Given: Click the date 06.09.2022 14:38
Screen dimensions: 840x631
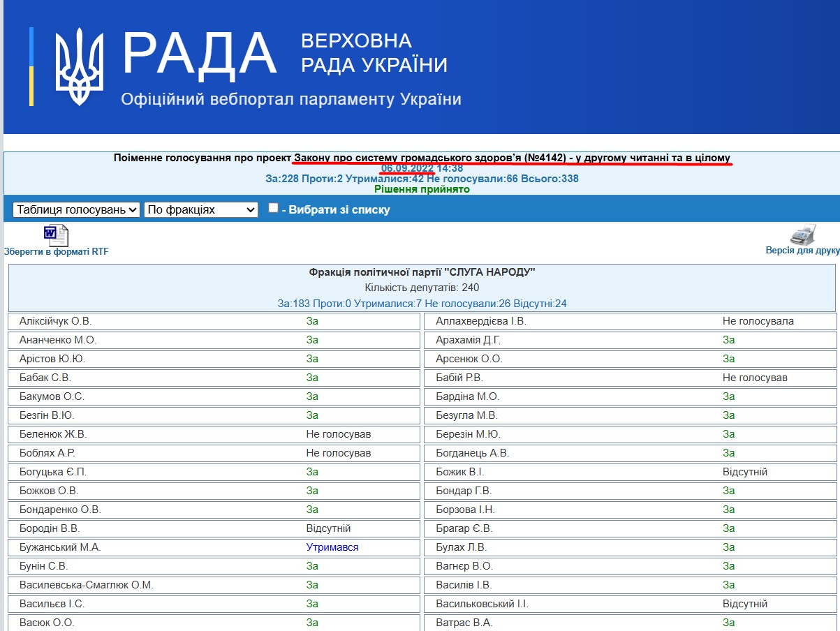Looking at the screenshot, I should click(422, 168).
